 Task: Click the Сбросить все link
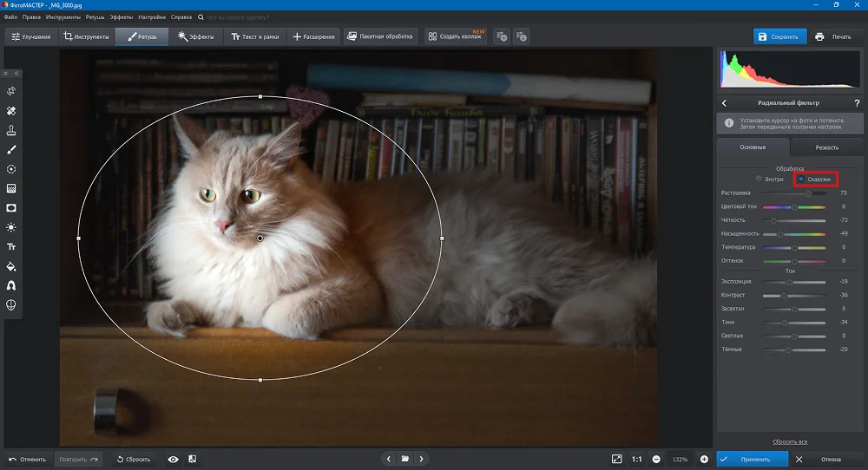point(790,441)
